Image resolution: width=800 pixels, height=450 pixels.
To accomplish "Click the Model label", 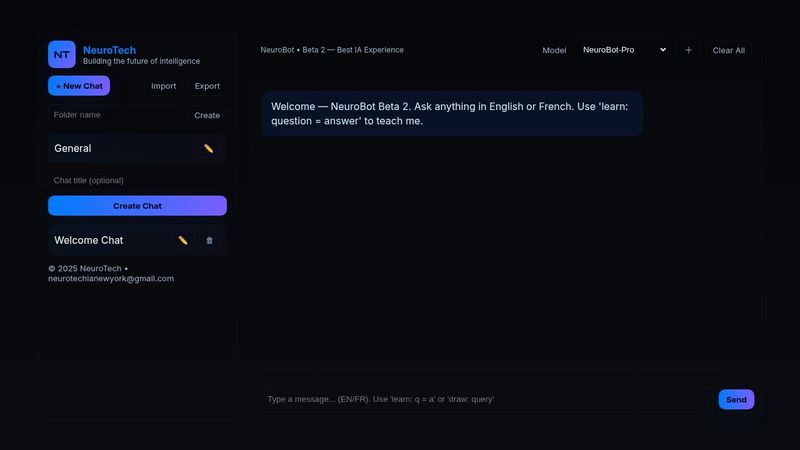I will [x=554, y=51].
